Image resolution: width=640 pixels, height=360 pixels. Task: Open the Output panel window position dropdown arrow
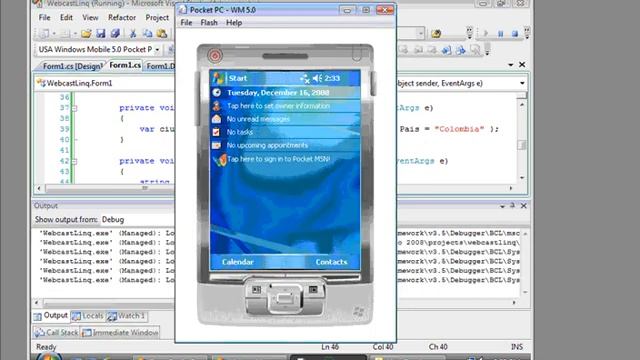pyautogui.click(x=502, y=206)
